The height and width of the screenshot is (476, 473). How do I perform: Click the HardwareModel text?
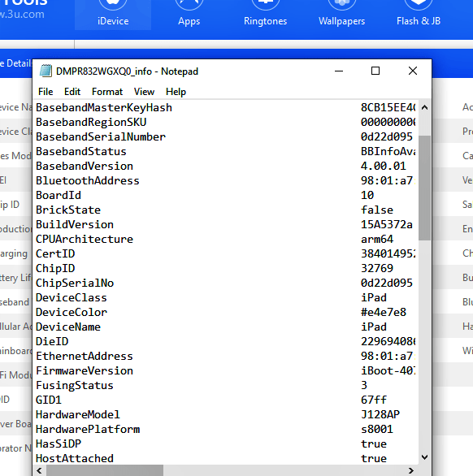pos(78,414)
